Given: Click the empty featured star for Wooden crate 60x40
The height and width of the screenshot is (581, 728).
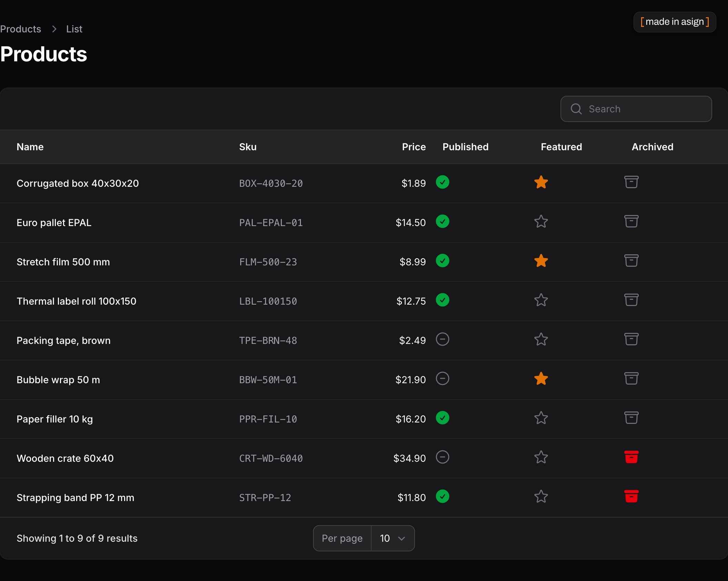Looking at the screenshot, I should [541, 457].
